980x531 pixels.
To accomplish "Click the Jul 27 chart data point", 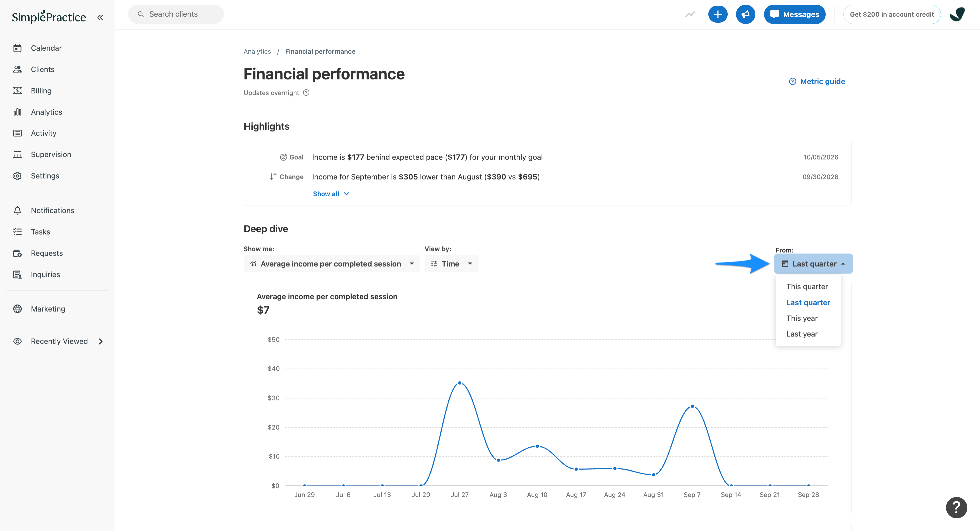I will tap(460, 383).
